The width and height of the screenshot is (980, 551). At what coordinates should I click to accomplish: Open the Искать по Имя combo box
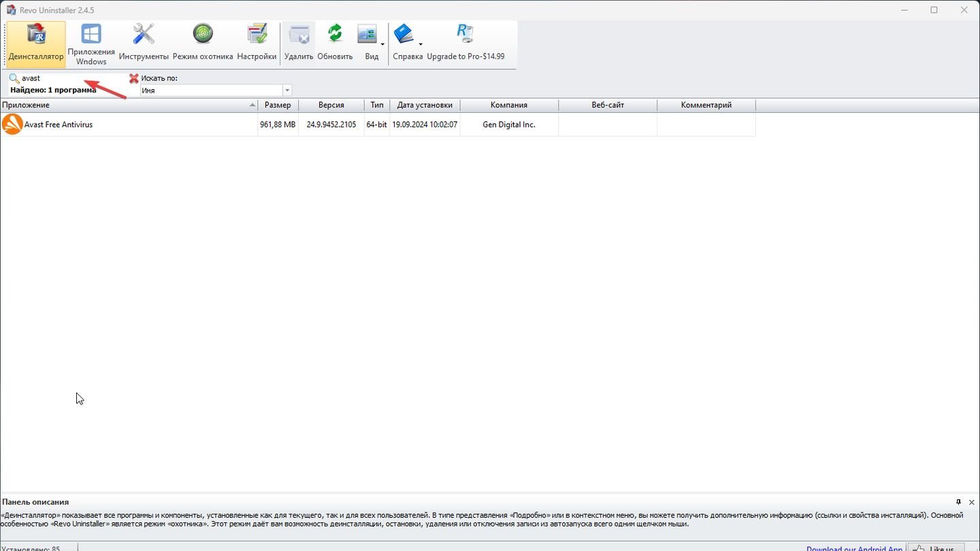(x=216, y=90)
